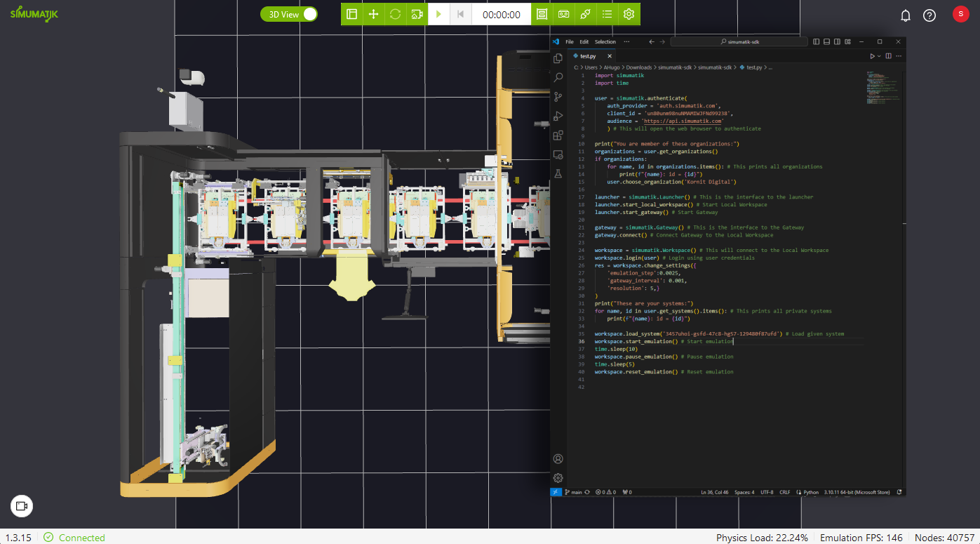Screen dimensions: 980x544
Task: Expand the Run Python file dropdown arrow
Action: (x=880, y=56)
